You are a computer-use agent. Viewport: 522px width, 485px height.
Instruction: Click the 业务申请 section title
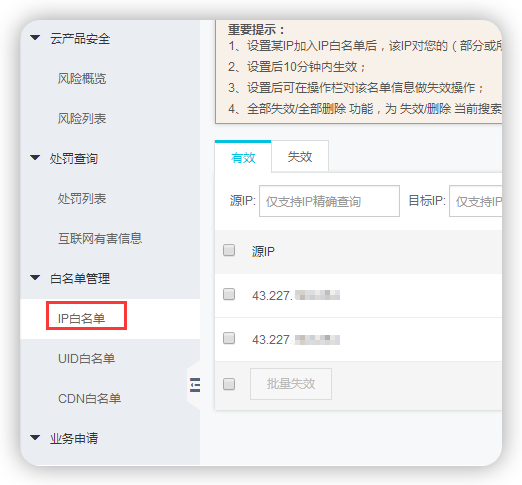(x=74, y=439)
